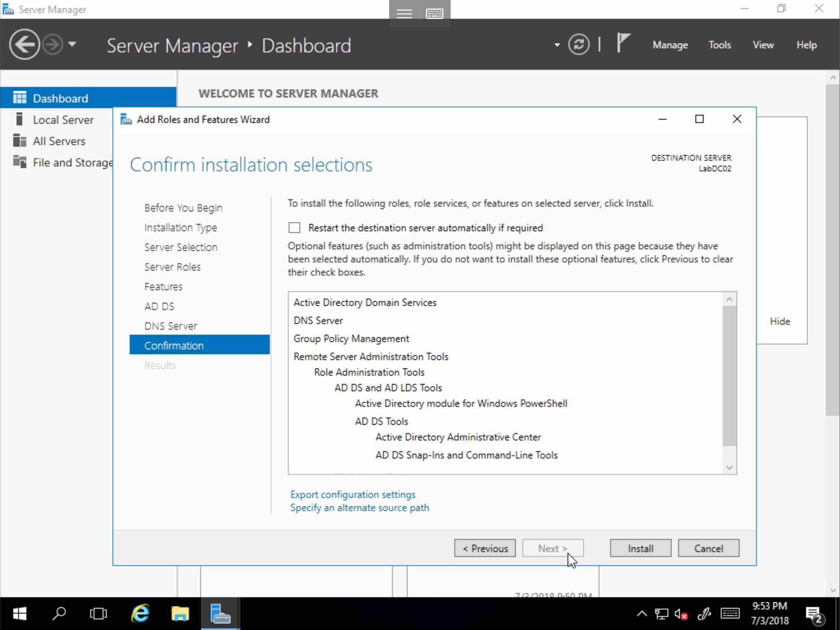
Task: Go to AD DS wizard step
Action: coord(159,307)
